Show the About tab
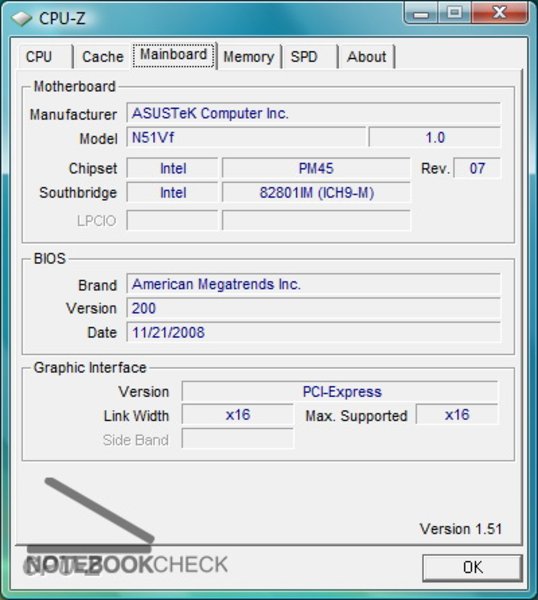The image size is (538, 600). coord(367,57)
